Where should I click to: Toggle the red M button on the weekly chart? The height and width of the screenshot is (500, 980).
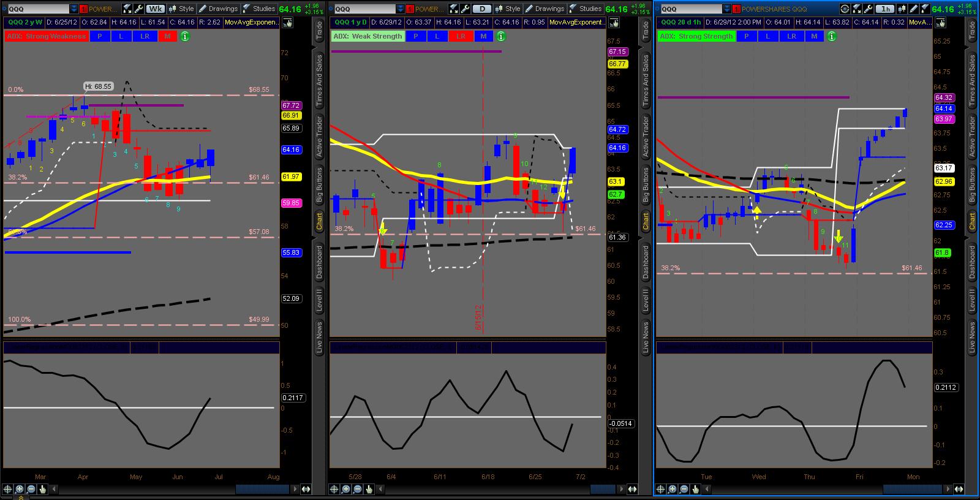167,36
